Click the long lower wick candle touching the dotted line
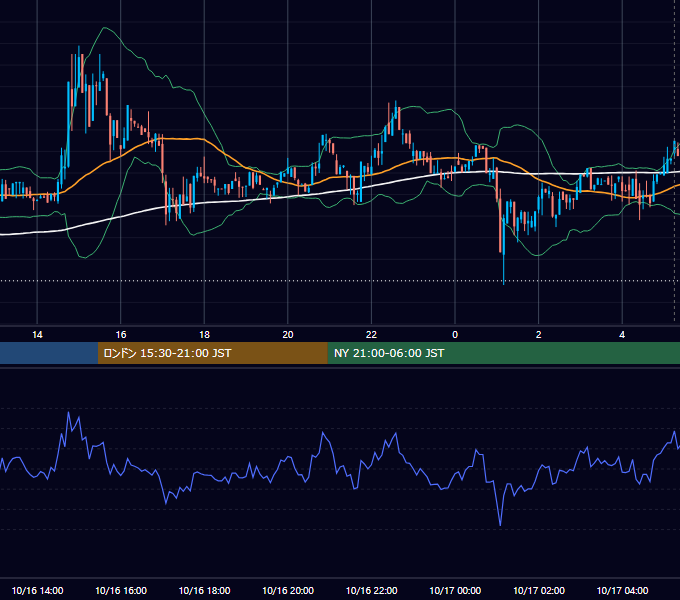 coord(503,251)
